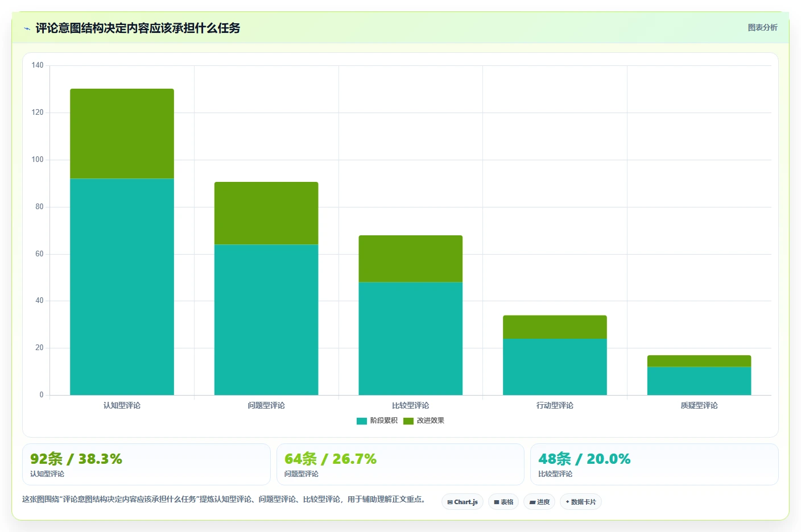Viewport: 801px width, 532px height.
Task: Open the Chart.js tag
Action: (x=463, y=502)
